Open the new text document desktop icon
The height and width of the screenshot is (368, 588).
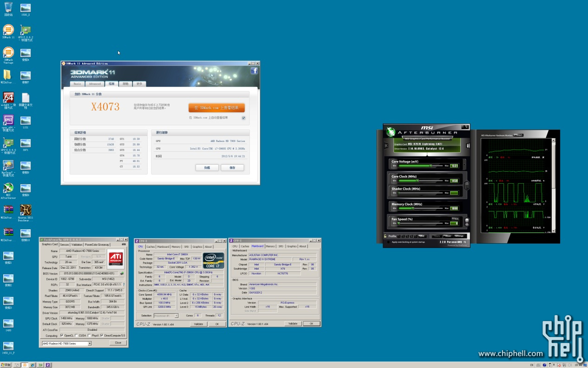pos(26,101)
